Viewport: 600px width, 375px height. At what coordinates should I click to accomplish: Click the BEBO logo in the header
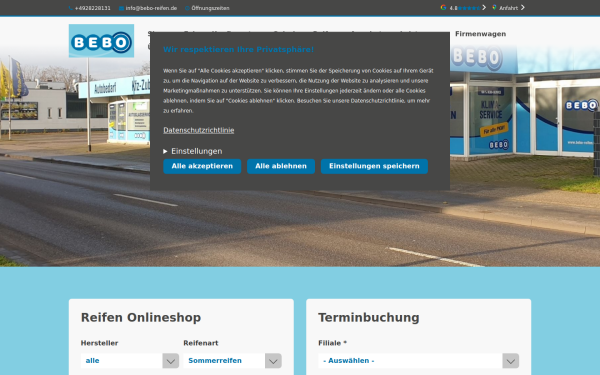pos(101,41)
